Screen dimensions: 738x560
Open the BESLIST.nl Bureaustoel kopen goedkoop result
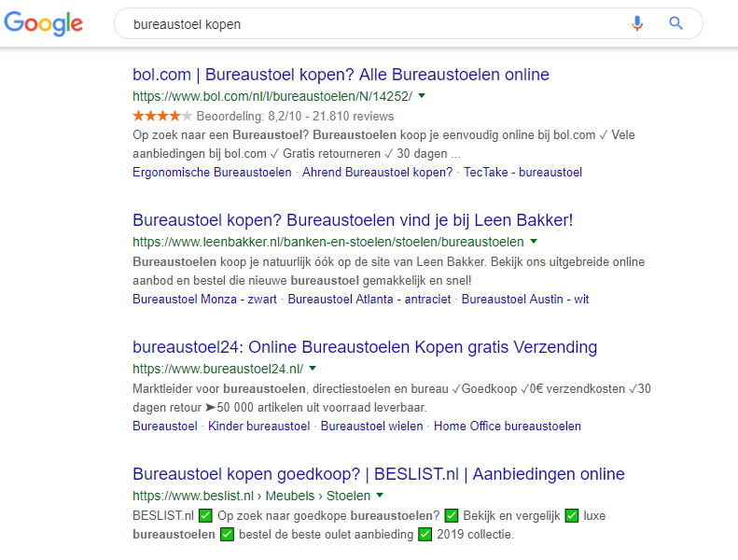379,474
